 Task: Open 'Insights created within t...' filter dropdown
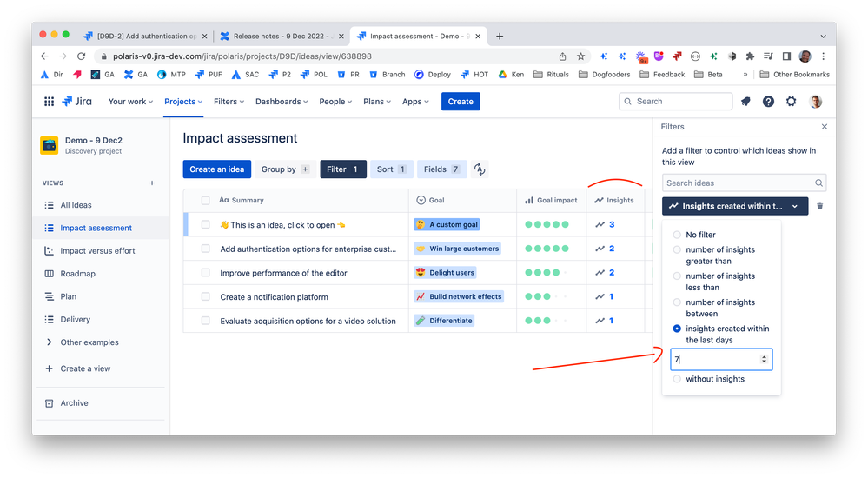[x=735, y=206]
